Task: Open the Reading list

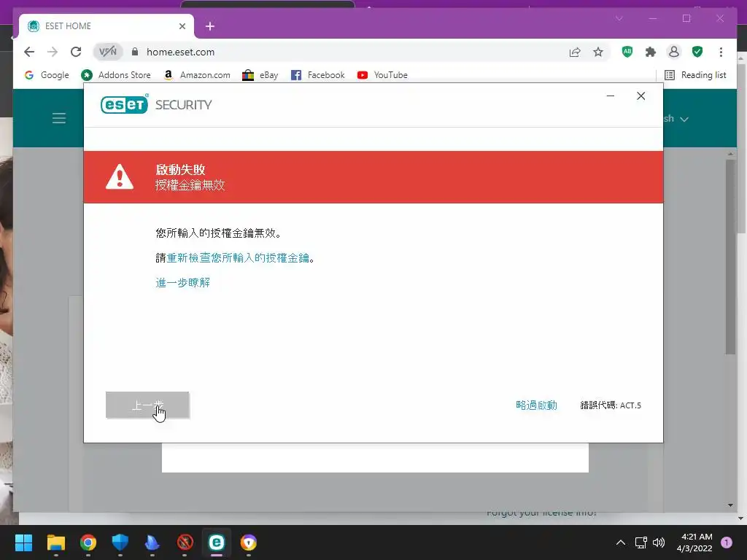Action: [695, 75]
